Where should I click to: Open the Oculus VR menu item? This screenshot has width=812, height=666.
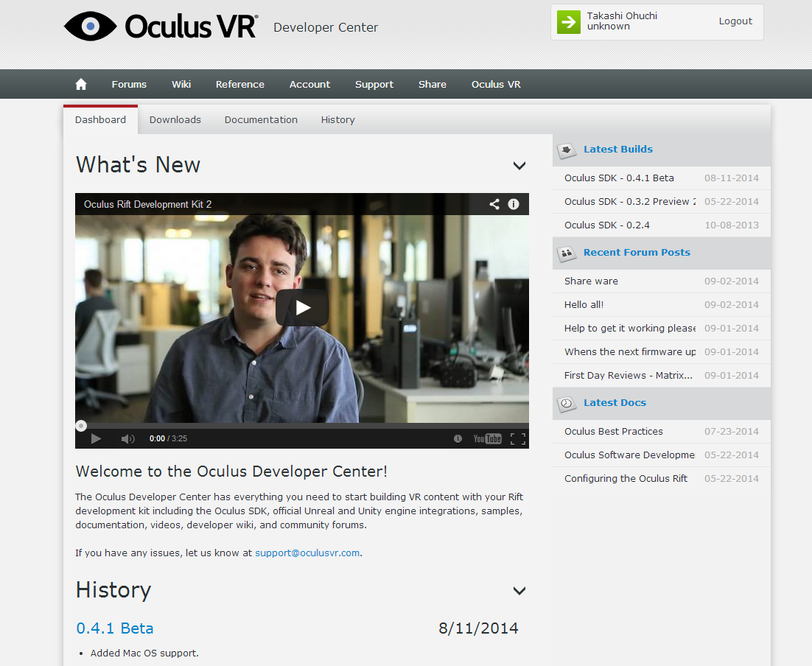pos(496,85)
